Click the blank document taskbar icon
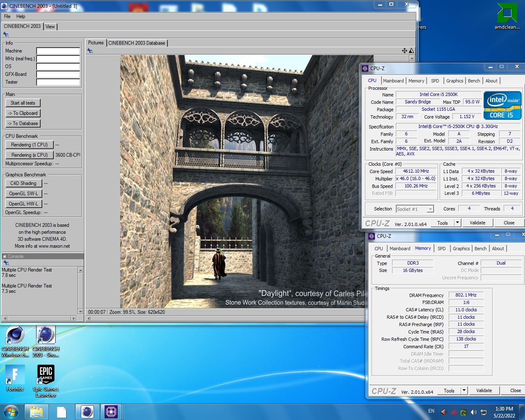Viewport: 525px width, 420px height. click(62, 412)
